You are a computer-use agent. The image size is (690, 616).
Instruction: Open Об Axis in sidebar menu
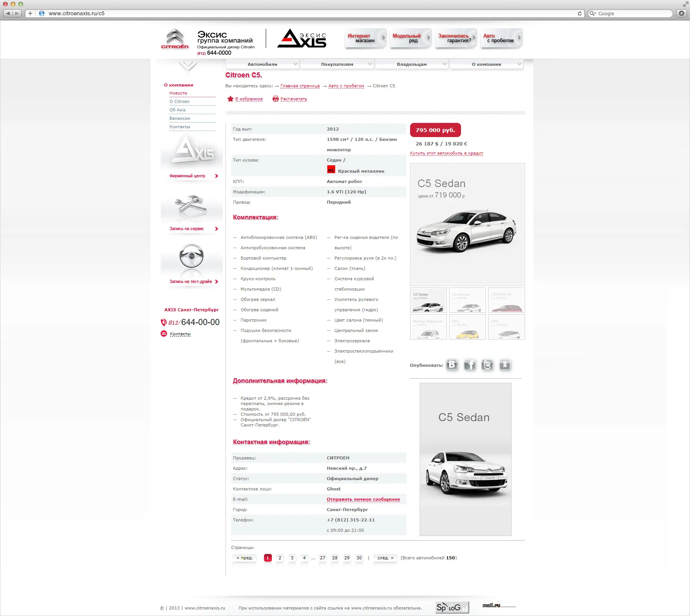coord(178,110)
